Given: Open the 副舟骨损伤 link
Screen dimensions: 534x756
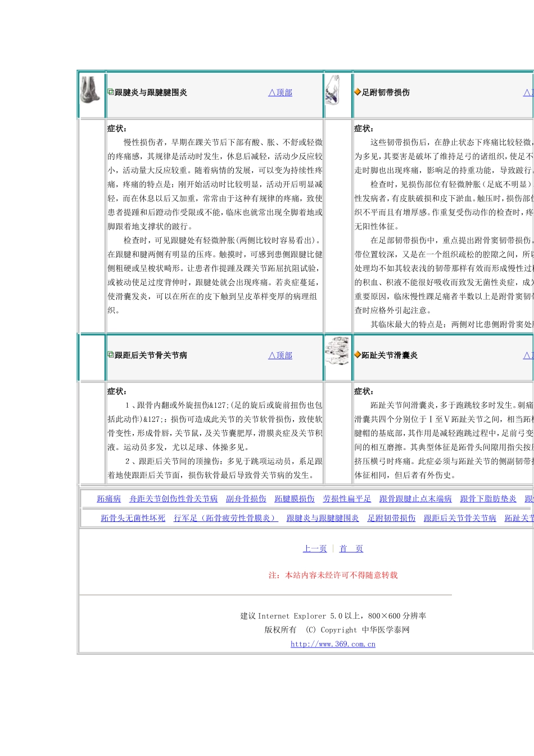Looking at the screenshot, I should [246, 499].
